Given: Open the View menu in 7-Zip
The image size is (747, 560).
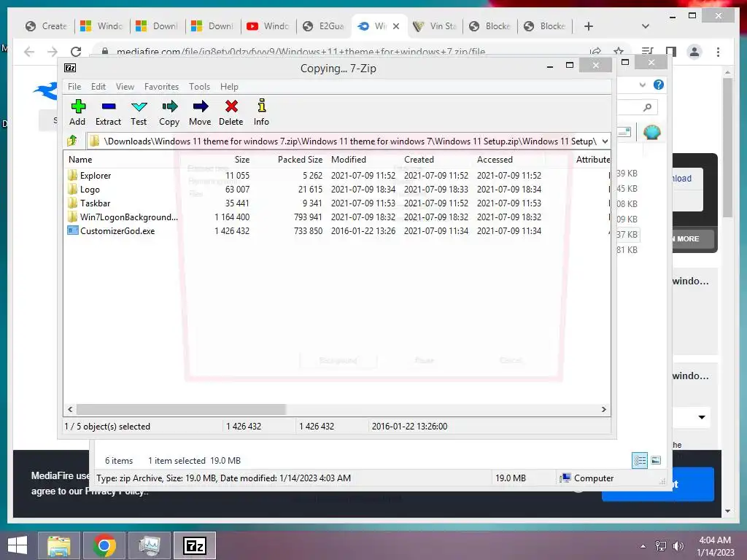Looking at the screenshot, I should pyautogui.click(x=125, y=87).
